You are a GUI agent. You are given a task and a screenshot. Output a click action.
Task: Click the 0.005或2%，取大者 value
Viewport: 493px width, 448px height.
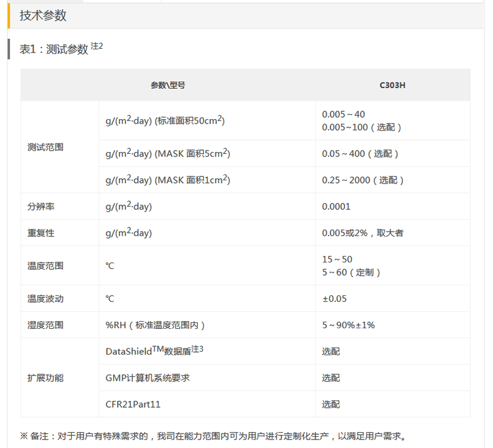pyautogui.click(x=363, y=232)
